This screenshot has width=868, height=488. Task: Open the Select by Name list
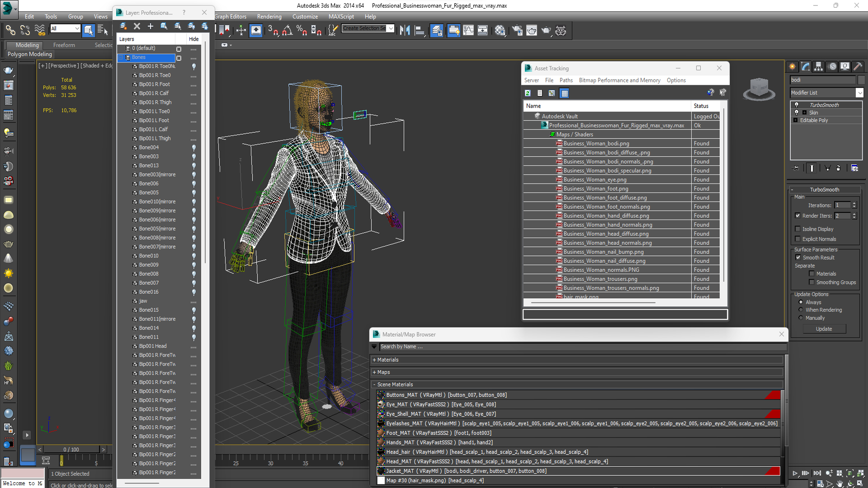tap(103, 30)
